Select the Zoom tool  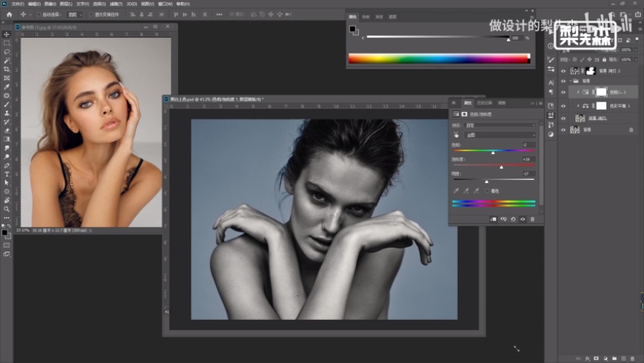[x=7, y=208]
